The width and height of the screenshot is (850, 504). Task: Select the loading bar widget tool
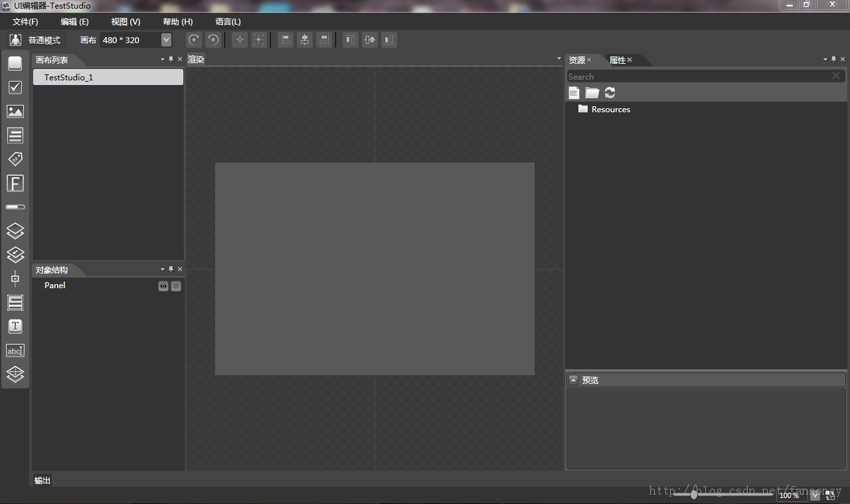pos(15,207)
